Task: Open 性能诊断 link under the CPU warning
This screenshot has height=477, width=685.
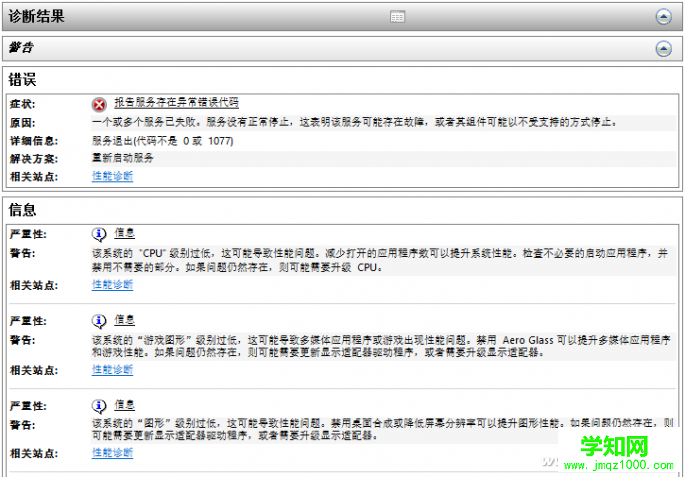Action: 112,285
